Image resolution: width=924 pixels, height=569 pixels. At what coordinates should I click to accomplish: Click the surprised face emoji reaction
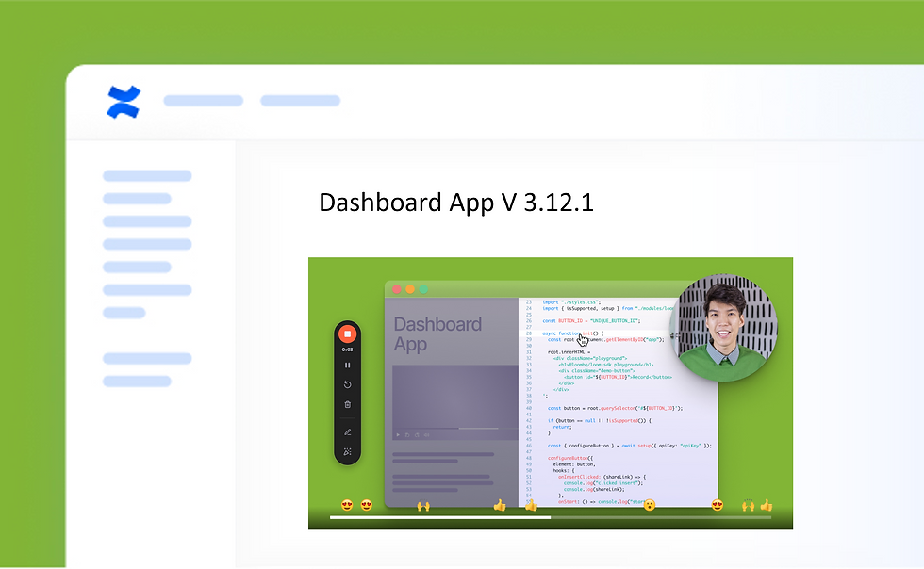click(650, 505)
